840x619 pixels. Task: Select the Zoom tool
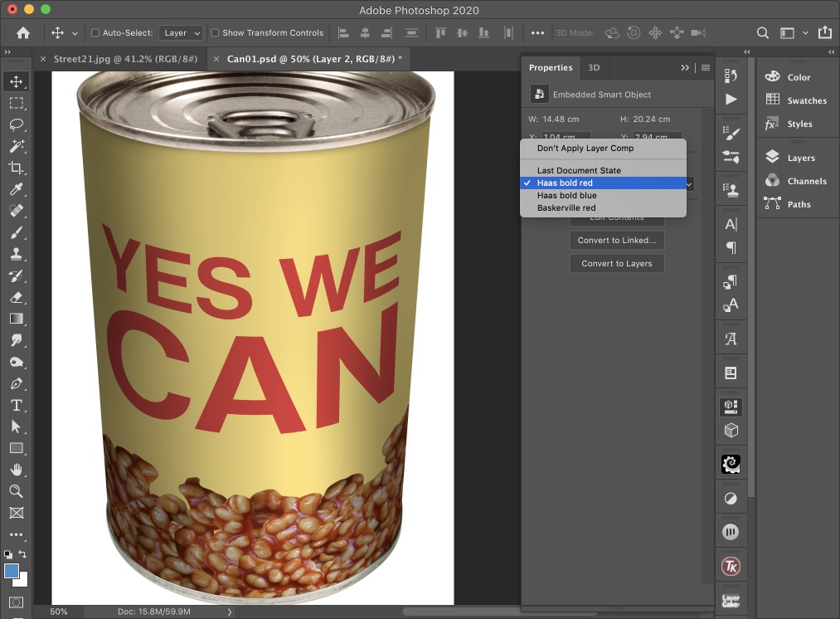pos(16,491)
